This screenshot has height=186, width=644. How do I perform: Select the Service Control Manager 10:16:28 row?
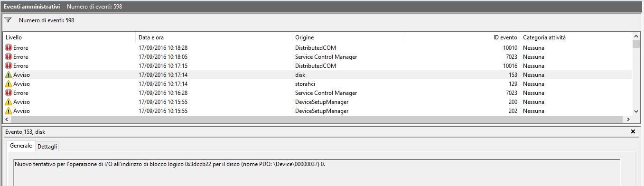(x=318, y=93)
